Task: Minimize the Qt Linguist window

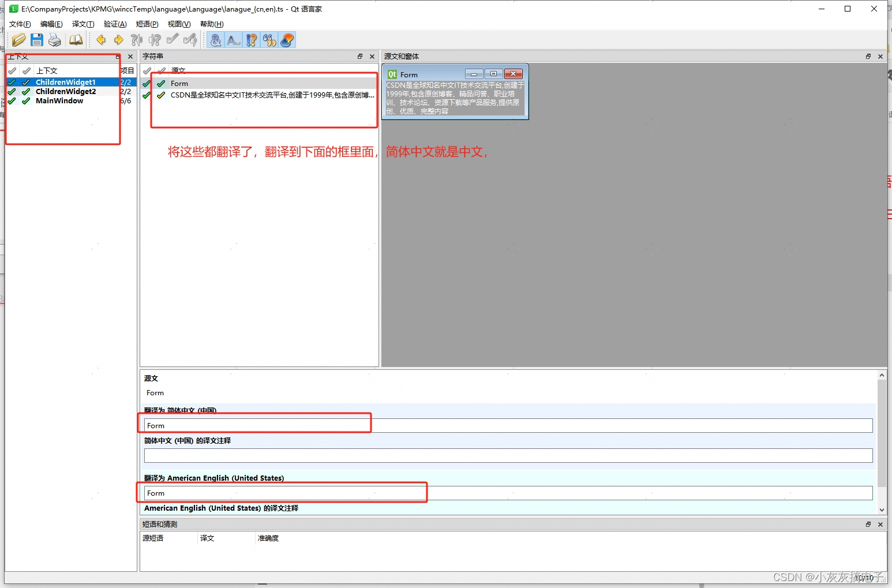Action: (821, 9)
